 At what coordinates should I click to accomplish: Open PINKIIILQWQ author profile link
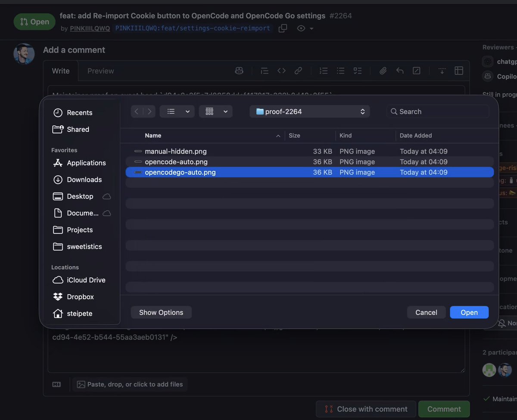coord(90,28)
